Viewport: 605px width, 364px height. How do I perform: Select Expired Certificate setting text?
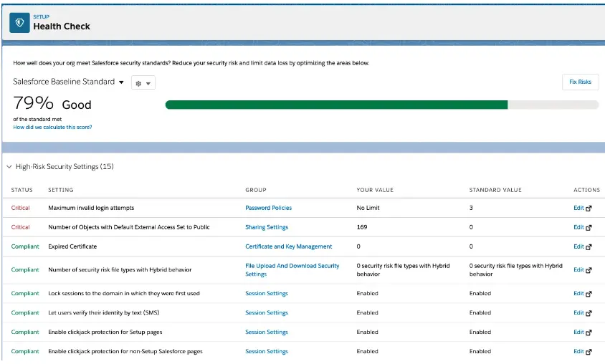point(72,246)
